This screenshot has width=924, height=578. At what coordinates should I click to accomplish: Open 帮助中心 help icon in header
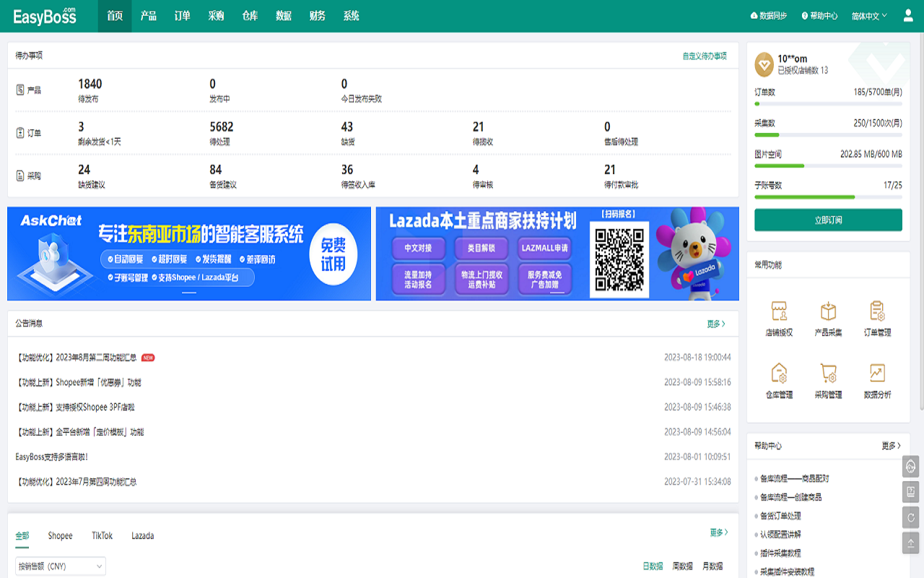(x=805, y=15)
